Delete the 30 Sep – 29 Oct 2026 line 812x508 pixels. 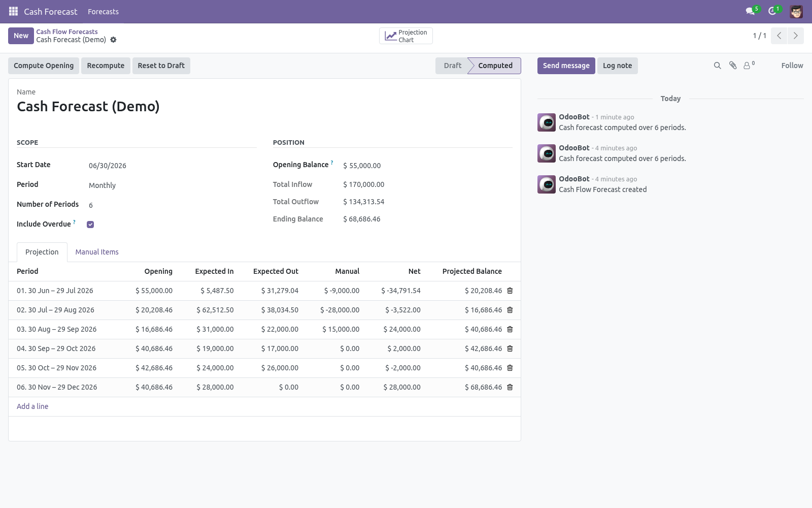(x=510, y=348)
